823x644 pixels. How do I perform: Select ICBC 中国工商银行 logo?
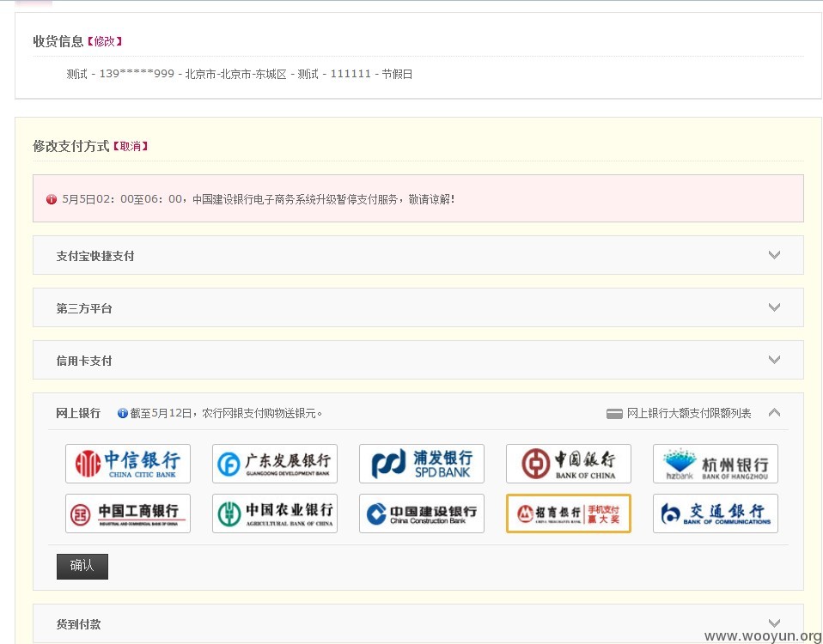pyautogui.click(x=127, y=513)
